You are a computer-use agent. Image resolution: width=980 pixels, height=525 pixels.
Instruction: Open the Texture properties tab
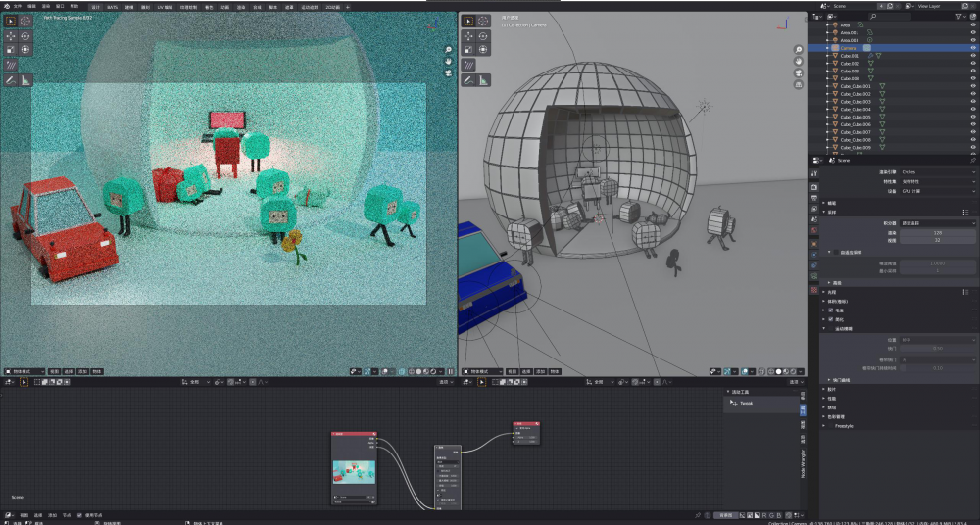point(813,290)
